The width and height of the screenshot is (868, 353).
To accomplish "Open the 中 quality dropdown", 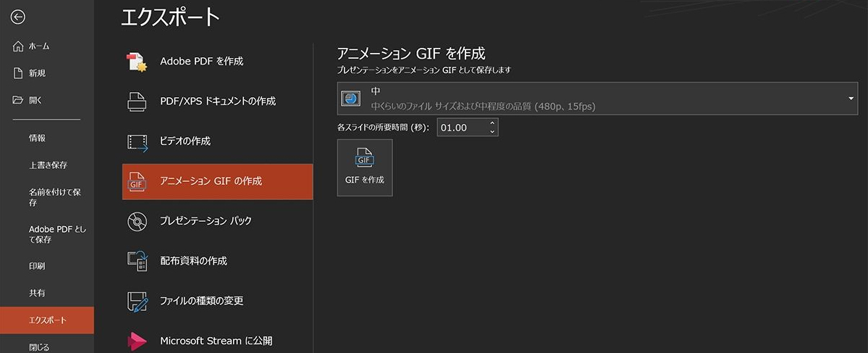I will tap(597, 99).
